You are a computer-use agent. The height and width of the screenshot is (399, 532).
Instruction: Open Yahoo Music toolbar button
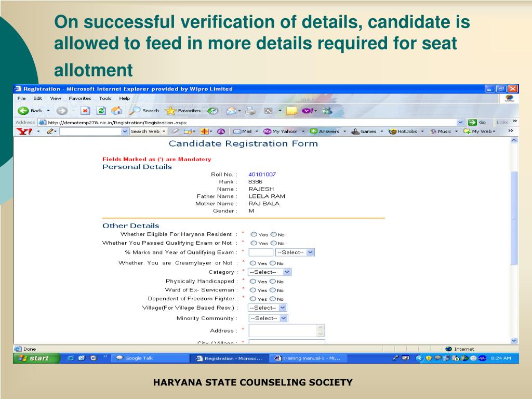coord(441,131)
